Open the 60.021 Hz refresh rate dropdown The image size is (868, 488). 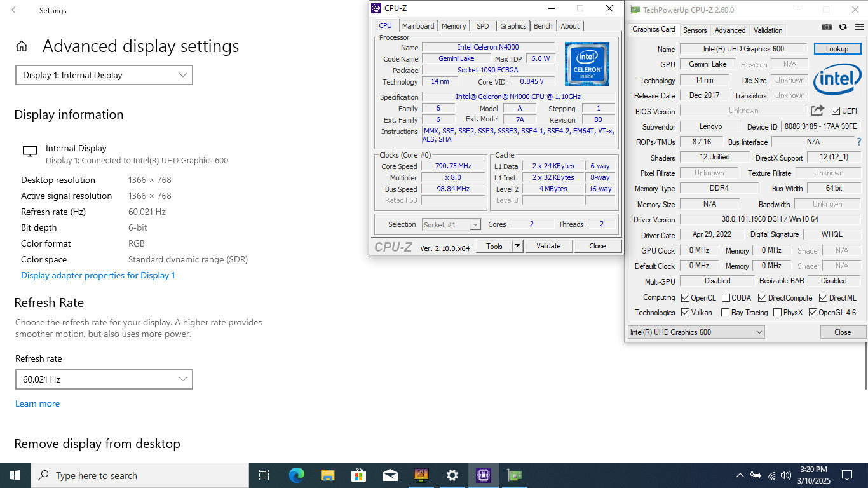tap(104, 379)
